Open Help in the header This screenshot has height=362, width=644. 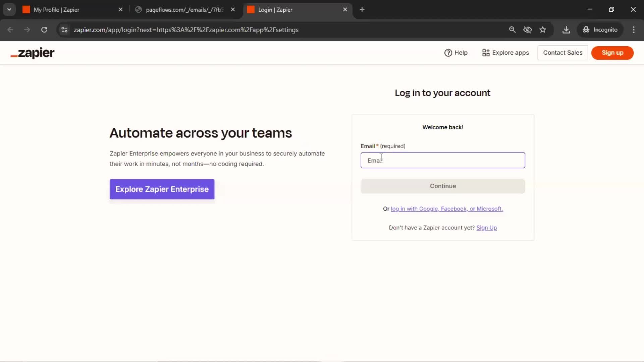click(x=456, y=53)
